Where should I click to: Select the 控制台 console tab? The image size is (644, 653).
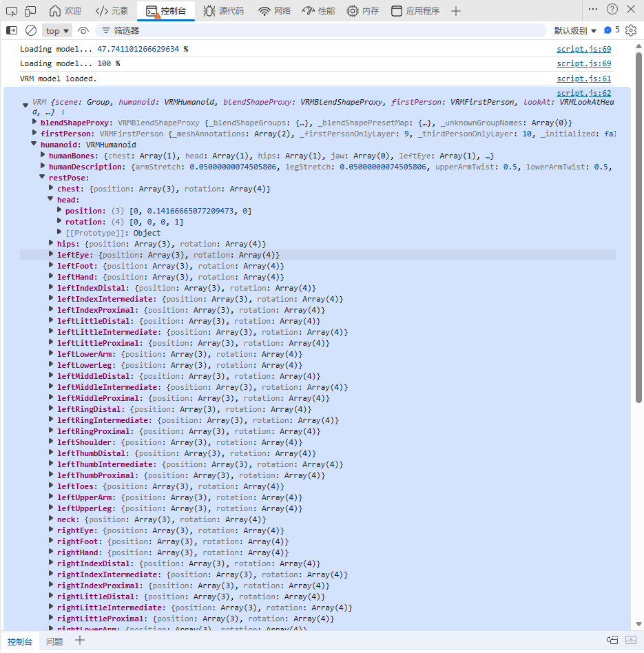click(166, 11)
